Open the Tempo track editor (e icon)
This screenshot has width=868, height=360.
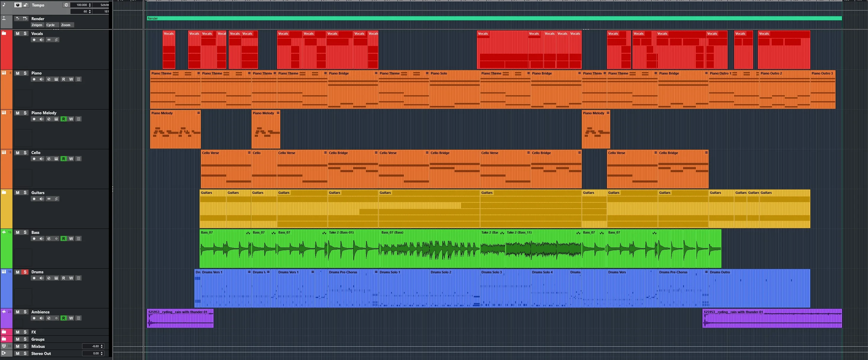pos(66,5)
